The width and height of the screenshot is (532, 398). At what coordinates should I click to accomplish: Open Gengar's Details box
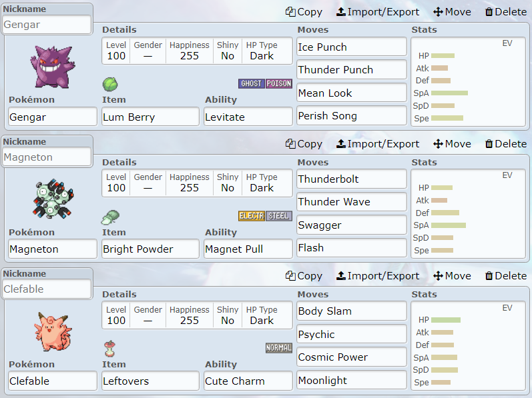coord(197,51)
